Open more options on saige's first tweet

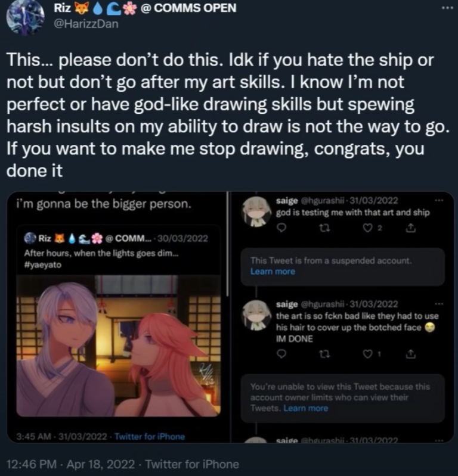440,201
